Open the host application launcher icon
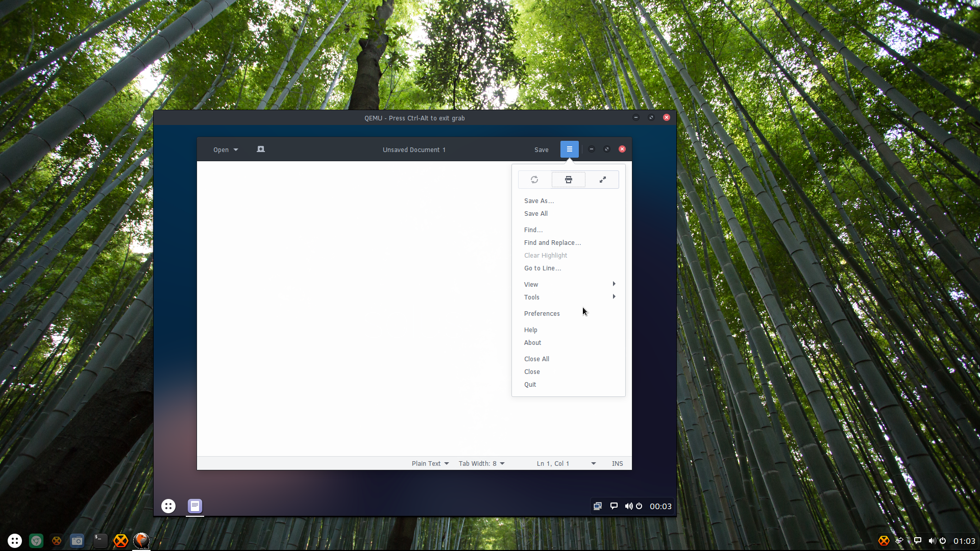The width and height of the screenshot is (980, 551). (15, 541)
